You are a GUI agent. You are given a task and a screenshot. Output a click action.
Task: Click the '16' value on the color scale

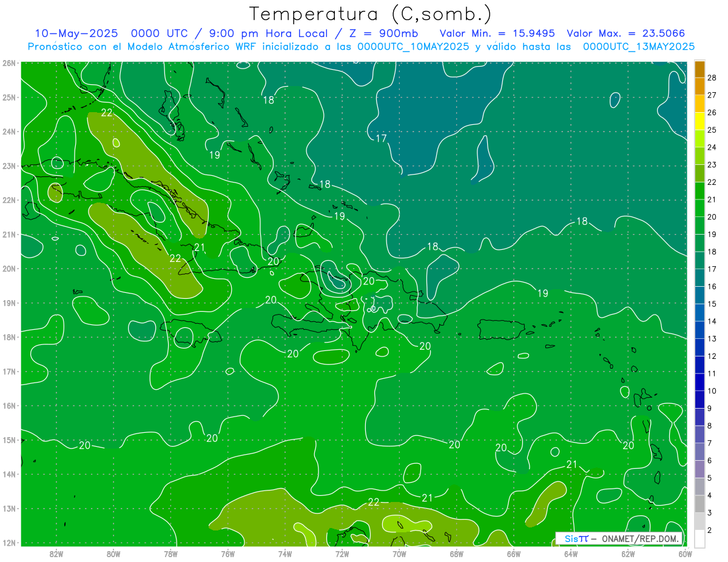tap(712, 286)
